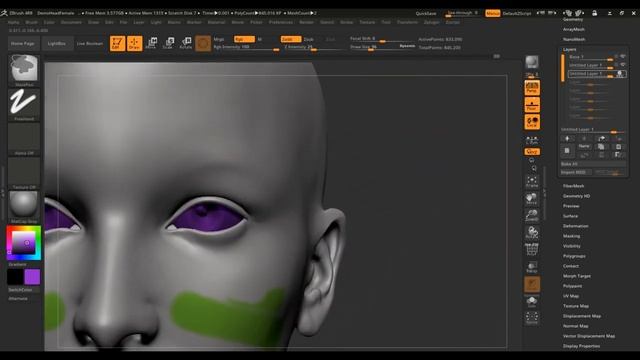Click the Move view icon in right shelf
The width and height of the screenshot is (640, 360).
point(532,199)
